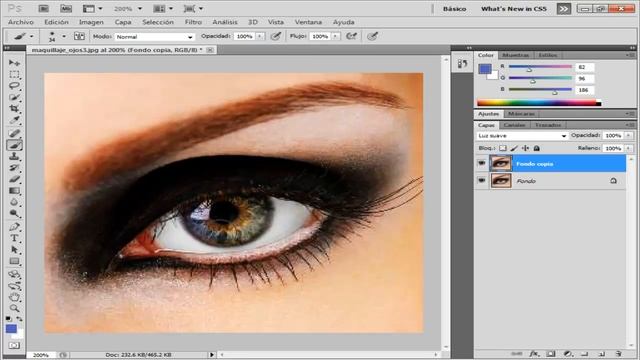Click What's New in CS5 workspace
Screen dimensions: 640x360
pos(513,9)
